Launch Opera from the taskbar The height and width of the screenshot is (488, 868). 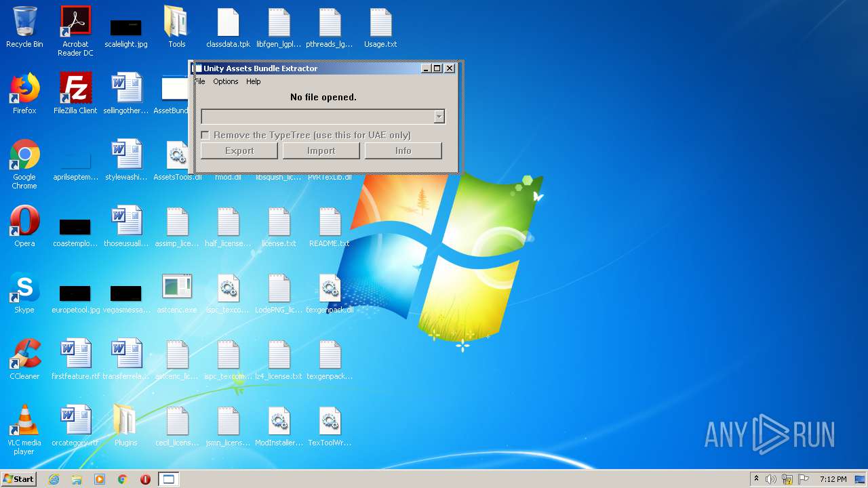(x=145, y=479)
